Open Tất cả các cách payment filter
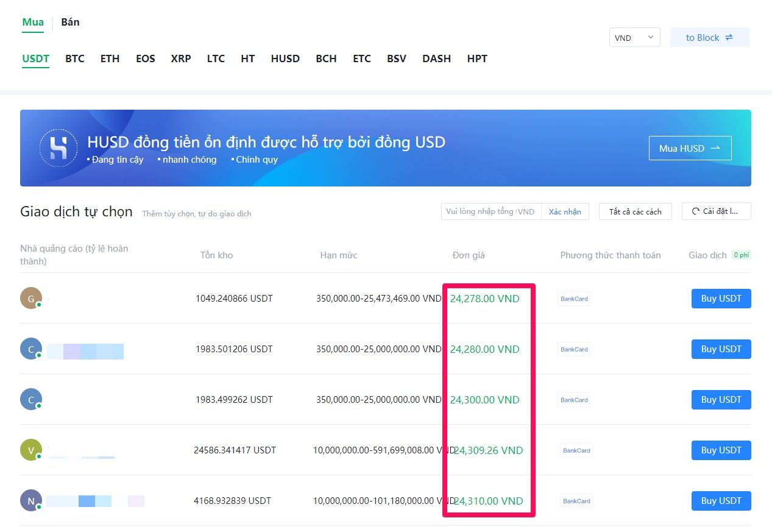Screen dimensions: 772x532 coord(635,211)
